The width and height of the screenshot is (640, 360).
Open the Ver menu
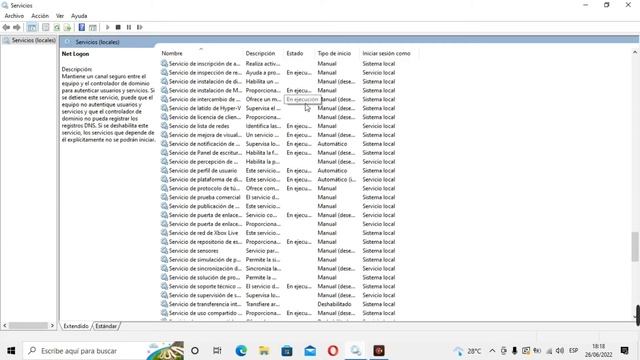60,16
